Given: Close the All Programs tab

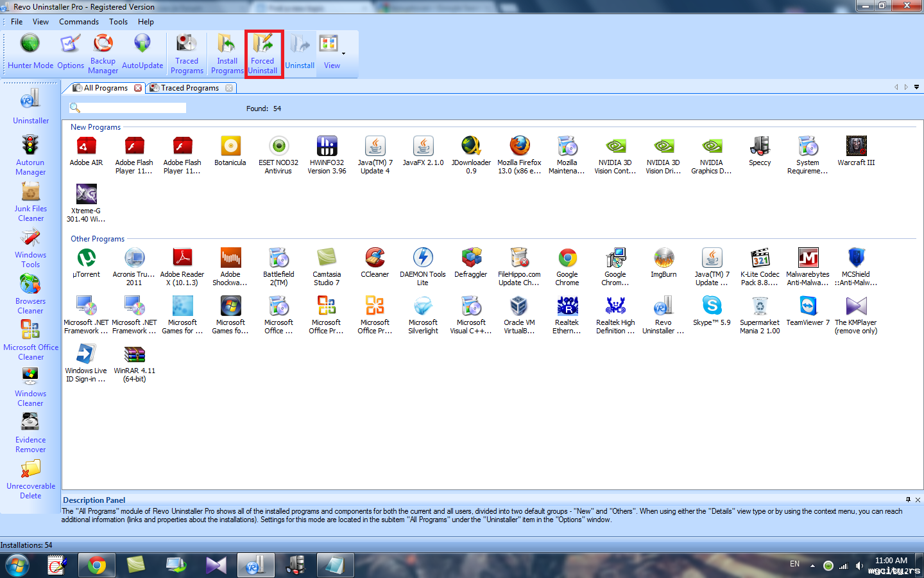Looking at the screenshot, I should [x=138, y=88].
